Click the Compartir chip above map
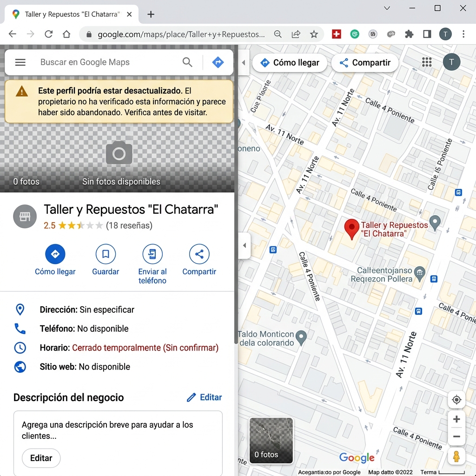 (x=365, y=63)
